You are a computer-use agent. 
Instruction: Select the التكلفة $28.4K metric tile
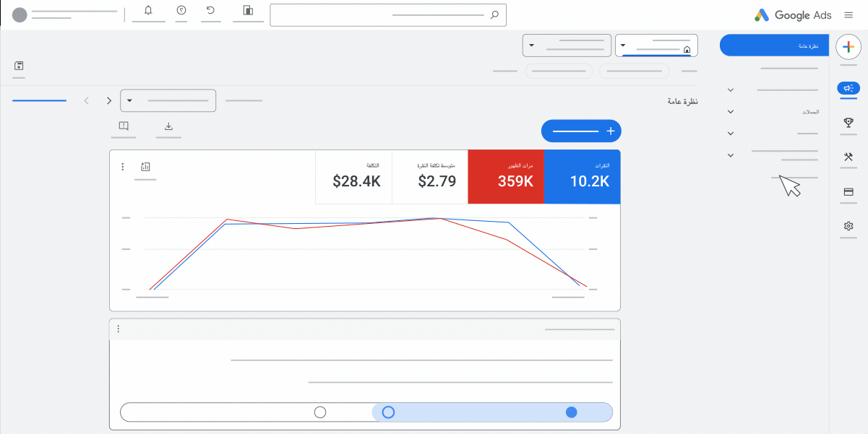[x=354, y=177]
